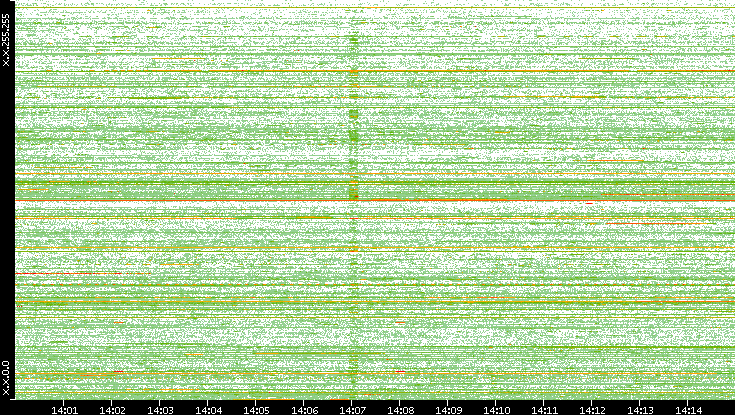Click the x.x.255.255 axis label
The width and height of the screenshot is (735, 415).
coord(6,40)
